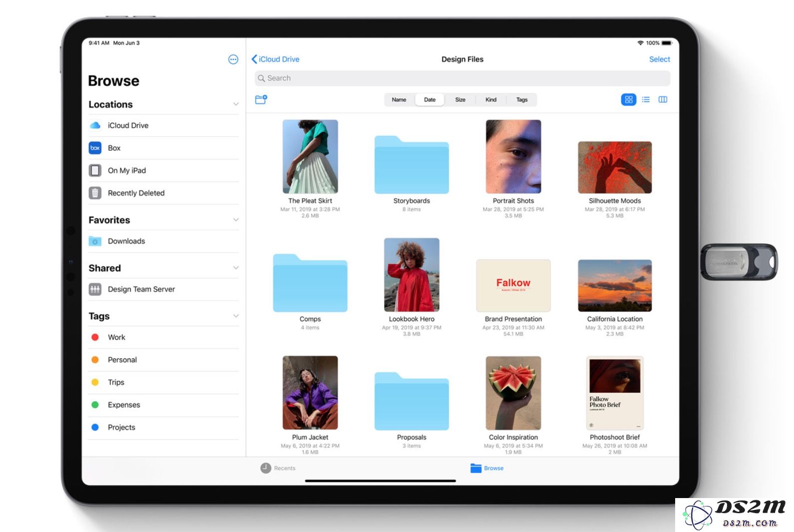Open the Browse tab

487,468
